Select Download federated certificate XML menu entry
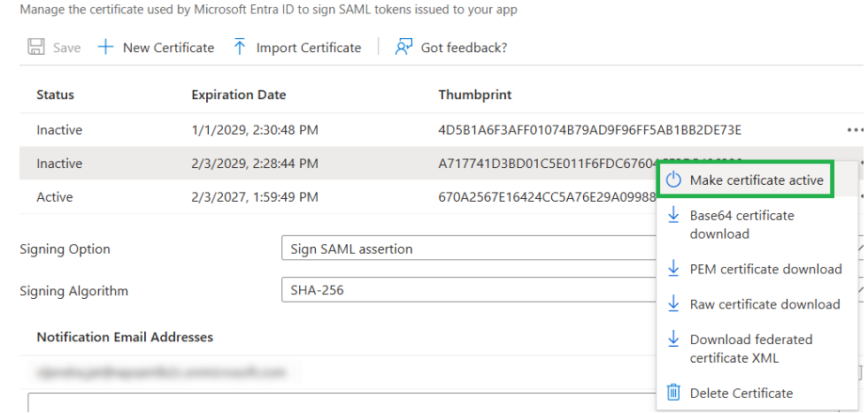Image resolution: width=868 pixels, height=413 pixels. point(750,348)
